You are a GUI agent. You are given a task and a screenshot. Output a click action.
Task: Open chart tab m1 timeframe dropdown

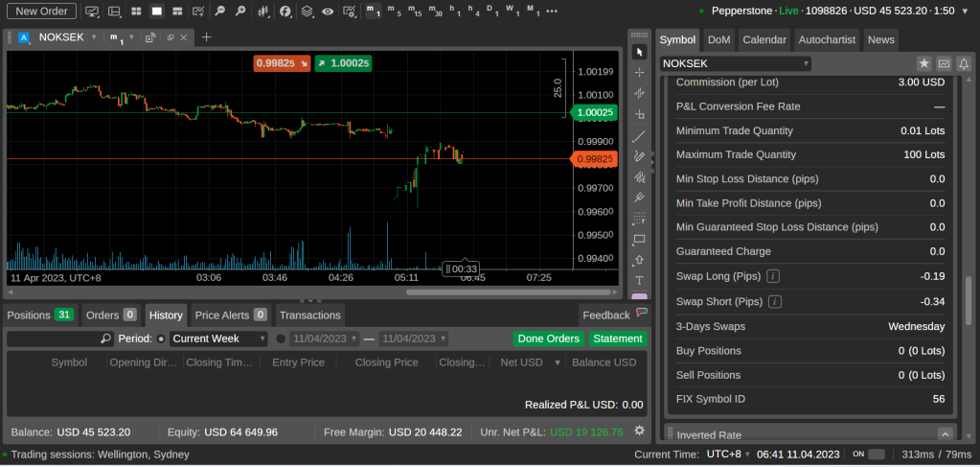(132, 37)
